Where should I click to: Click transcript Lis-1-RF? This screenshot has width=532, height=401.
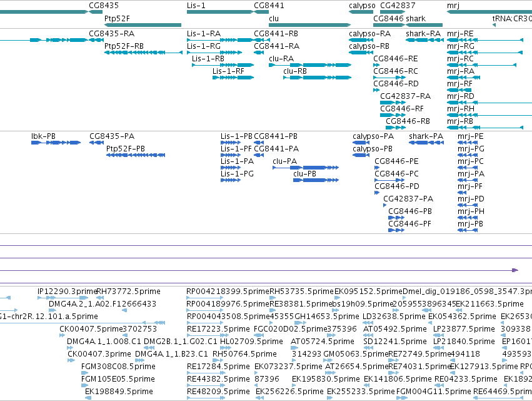pos(233,78)
